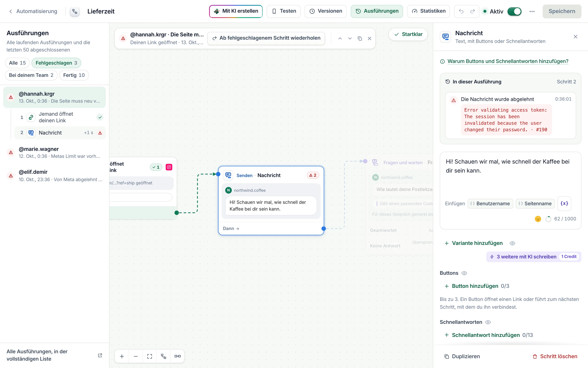This screenshot has height=368, width=588.
Task: Collapse the @hannah.krgr execution entry
Action: coord(55,97)
